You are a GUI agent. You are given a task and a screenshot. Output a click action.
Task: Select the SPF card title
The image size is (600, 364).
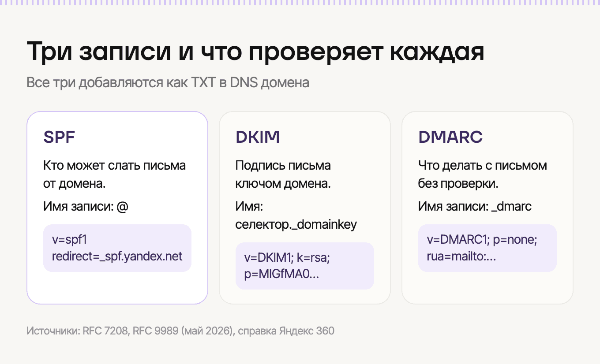click(59, 137)
